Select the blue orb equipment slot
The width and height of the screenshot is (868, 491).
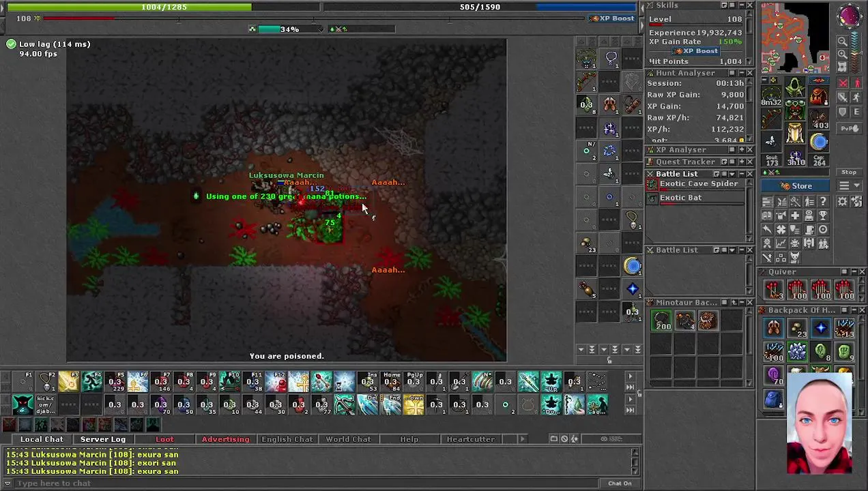(819, 142)
